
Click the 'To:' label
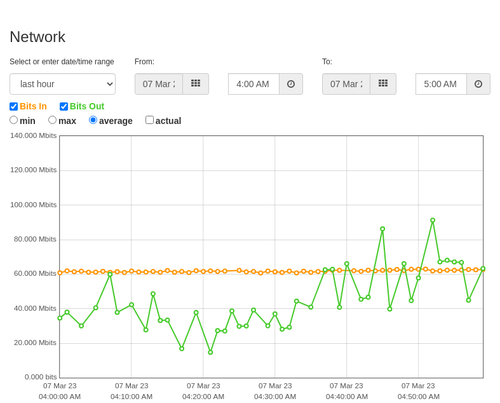327,62
